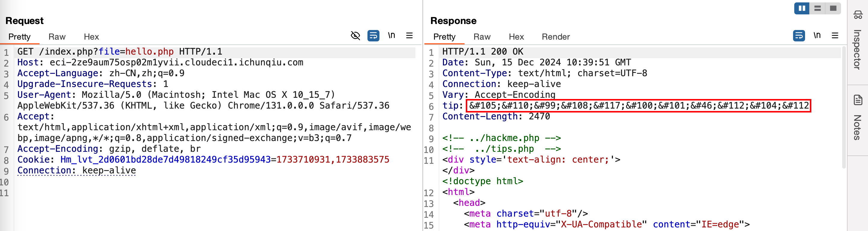868x231 pixels.
Task: Click the Vary: Accept-Encoding header
Action: coord(499,95)
